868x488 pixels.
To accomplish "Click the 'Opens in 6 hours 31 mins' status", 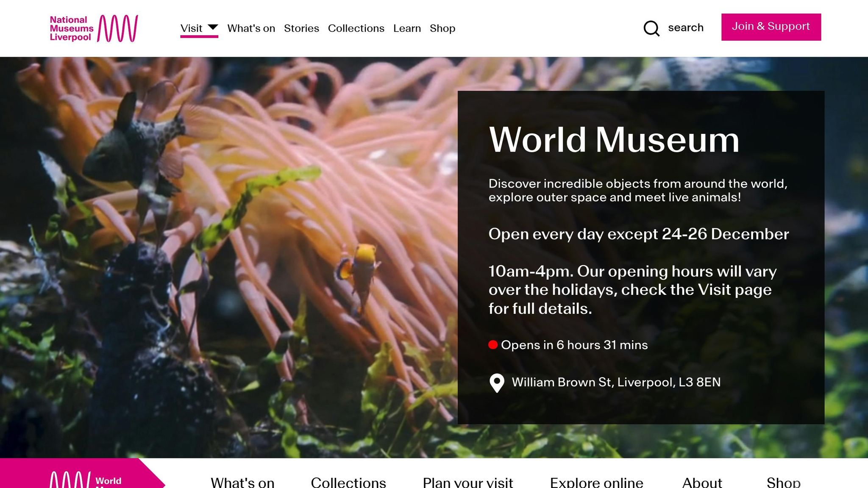I will click(x=574, y=344).
